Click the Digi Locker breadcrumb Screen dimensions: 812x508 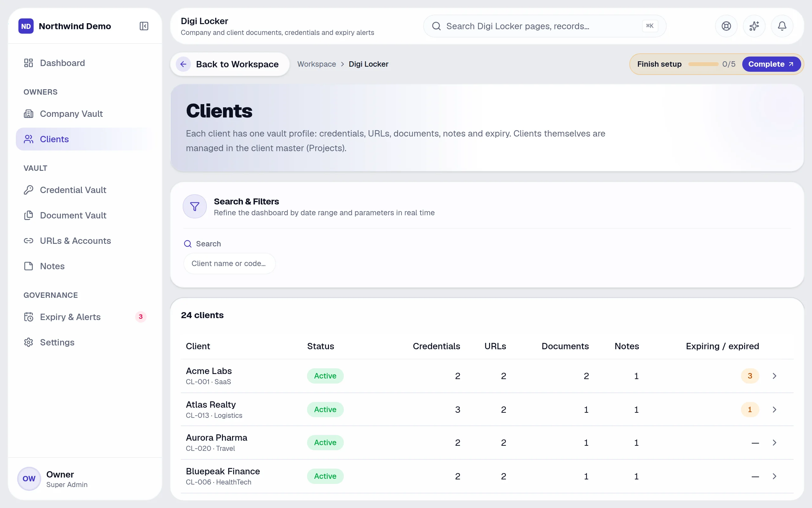click(x=369, y=64)
